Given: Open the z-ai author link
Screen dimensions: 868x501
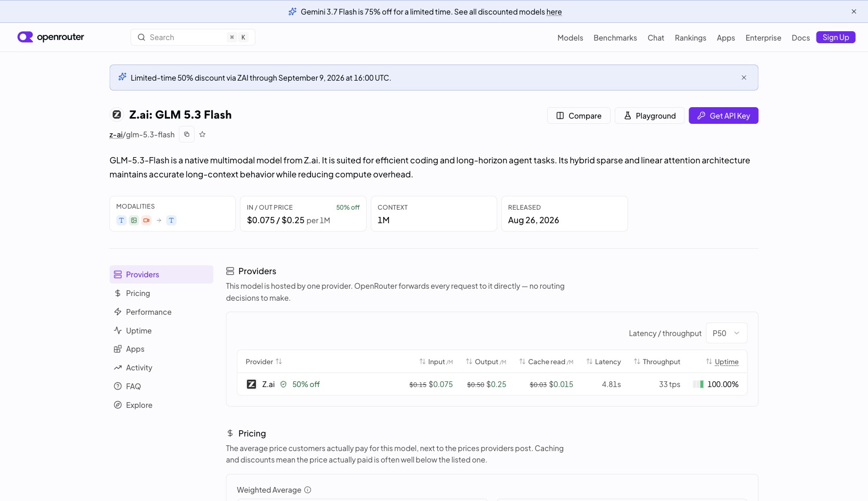Looking at the screenshot, I should [115, 135].
